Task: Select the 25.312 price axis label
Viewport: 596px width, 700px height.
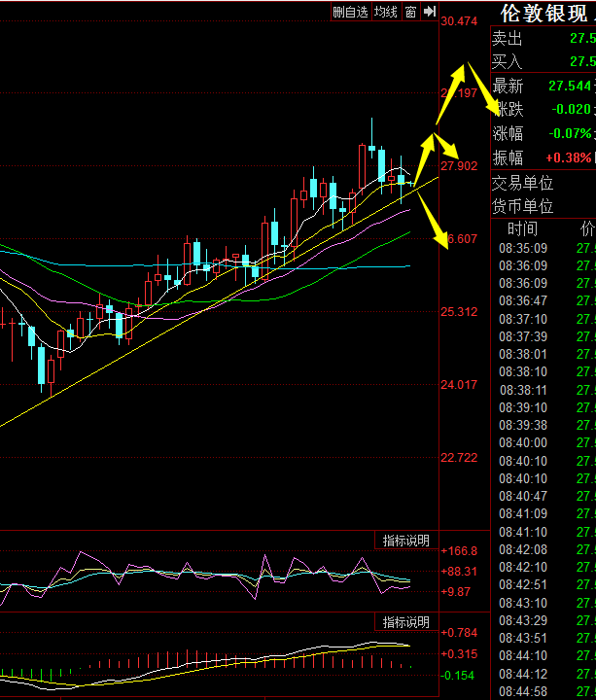Action: tap(459, 312)
